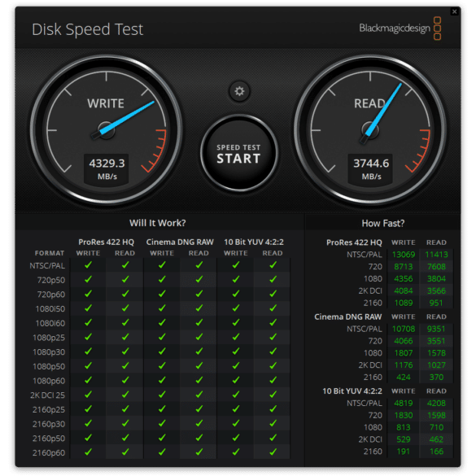The width and height of the screenshot is (476, 476).
Task: Click the Cinema DNG 2160 read value 370
Action: (436, 377)
